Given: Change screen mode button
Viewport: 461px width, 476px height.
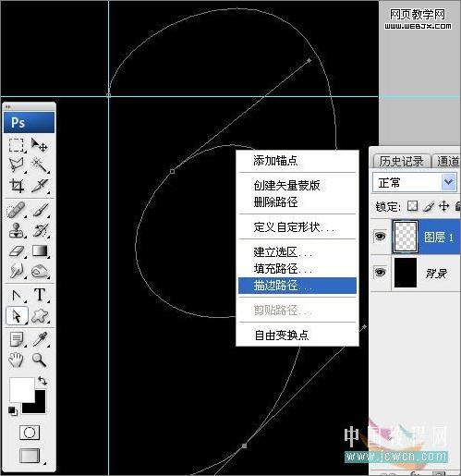Looking at the screenshot, I should coord(30,456).
